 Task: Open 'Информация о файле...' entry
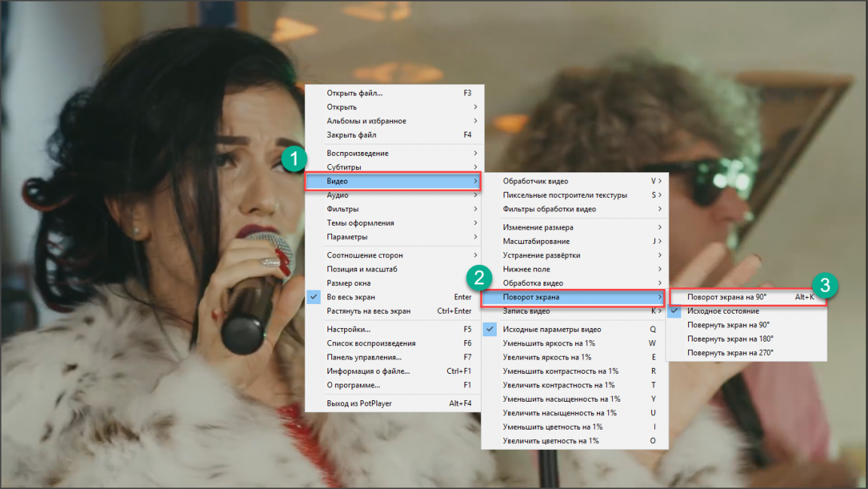[x=394, y=371]
